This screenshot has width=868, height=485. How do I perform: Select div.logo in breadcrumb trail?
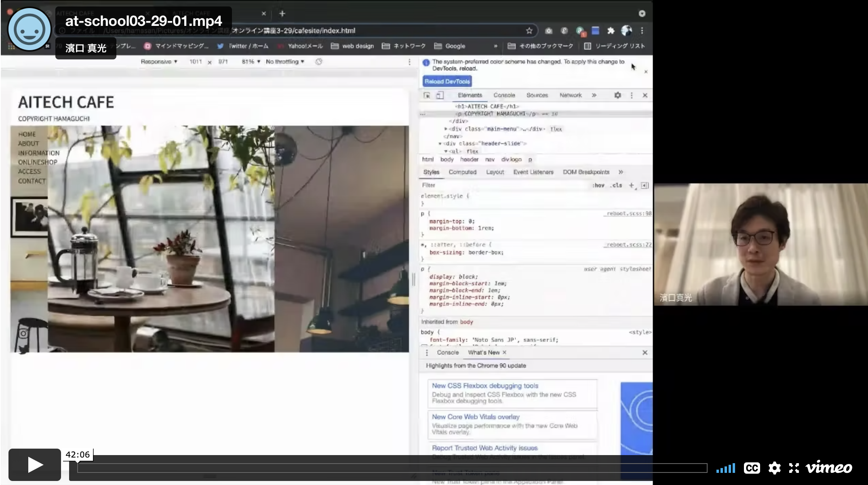(x=511, y=160)
